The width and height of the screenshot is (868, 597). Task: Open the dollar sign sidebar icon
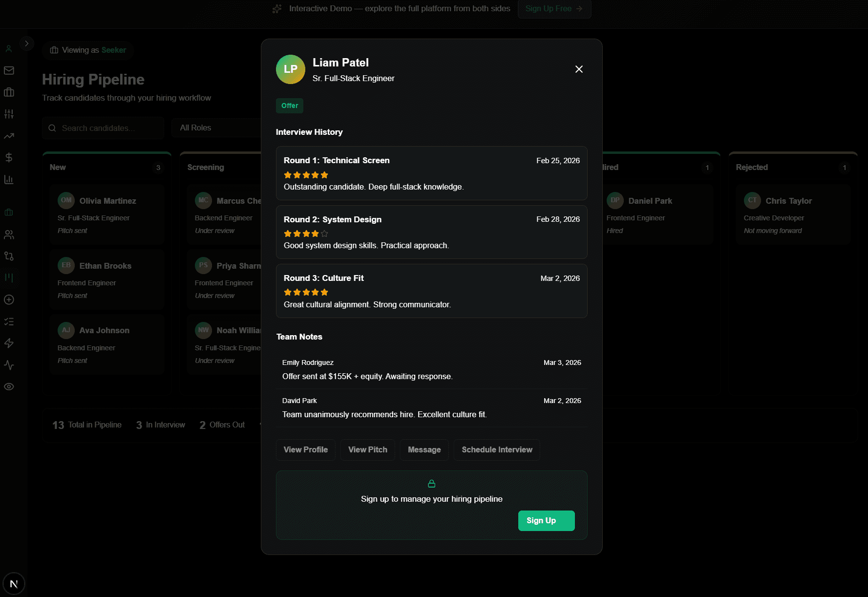(9, 157)
